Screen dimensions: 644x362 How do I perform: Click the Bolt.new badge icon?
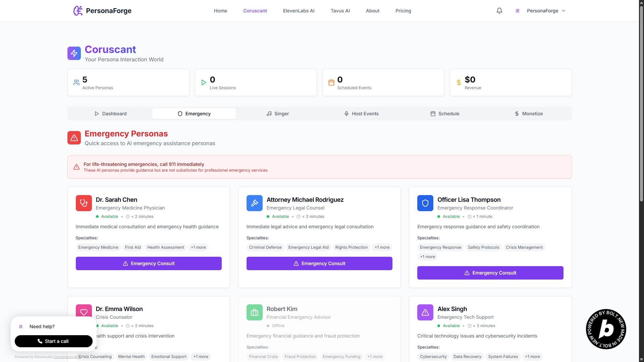606,329
